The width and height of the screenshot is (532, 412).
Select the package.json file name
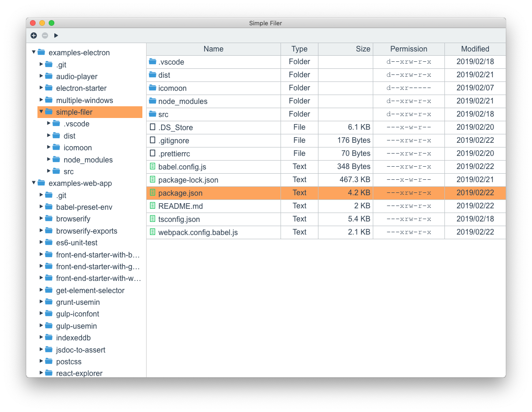tap(180, 193)
